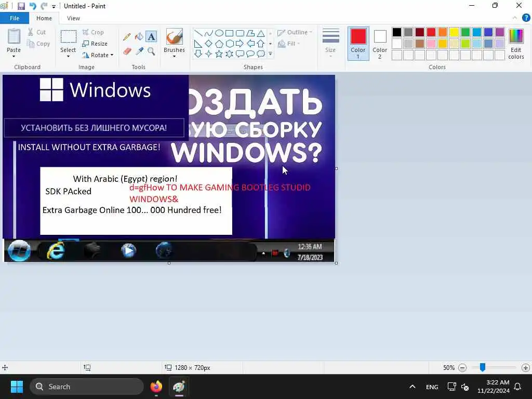Choose the Oval shape
The image size is (532, 399).
tap(219, 33)
